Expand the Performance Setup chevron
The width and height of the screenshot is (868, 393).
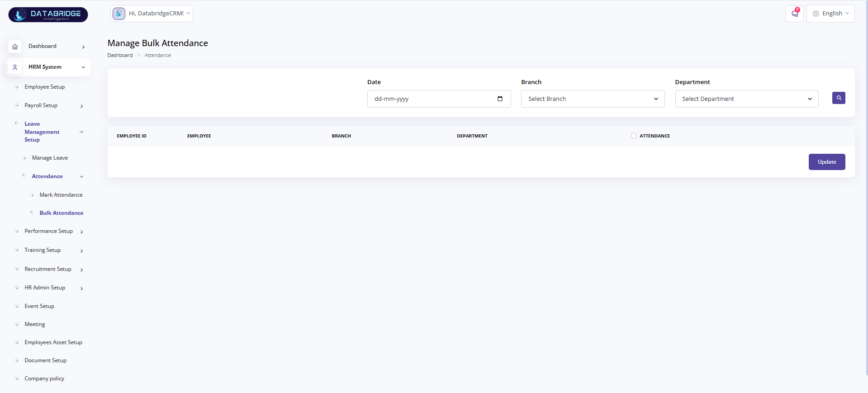click(x=81, y=232)
